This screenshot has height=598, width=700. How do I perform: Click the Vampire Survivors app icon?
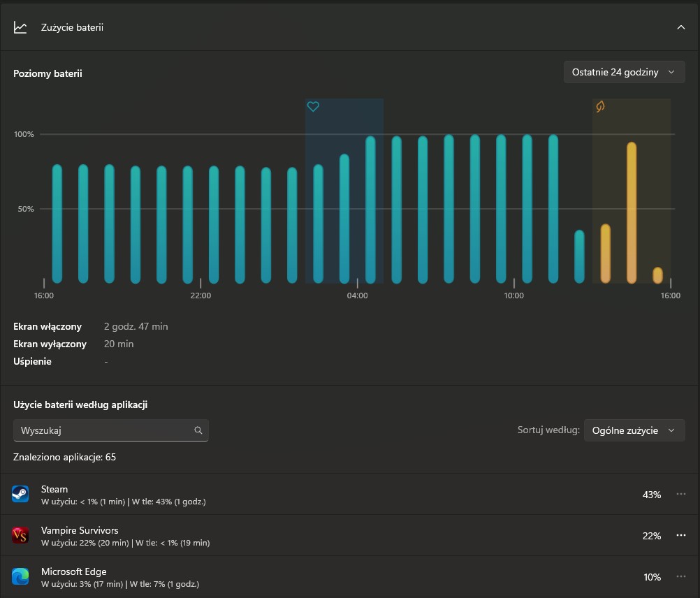[20, 536]
